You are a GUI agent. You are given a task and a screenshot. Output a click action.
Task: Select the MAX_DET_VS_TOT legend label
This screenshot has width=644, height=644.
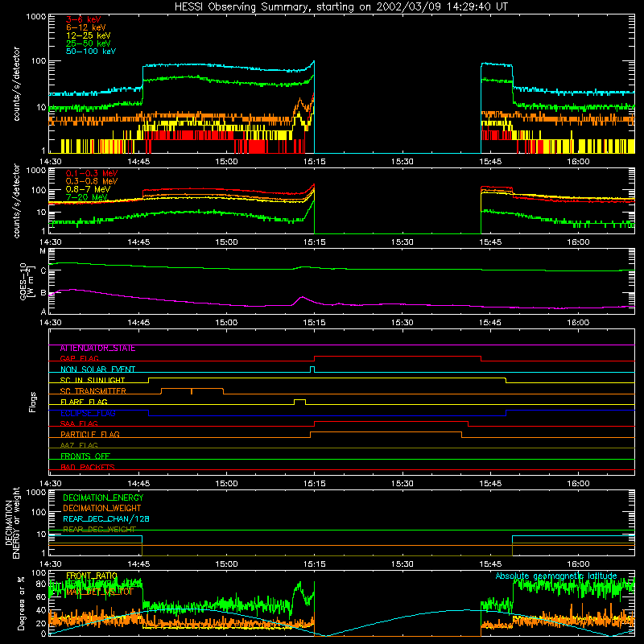pos(100,592)
